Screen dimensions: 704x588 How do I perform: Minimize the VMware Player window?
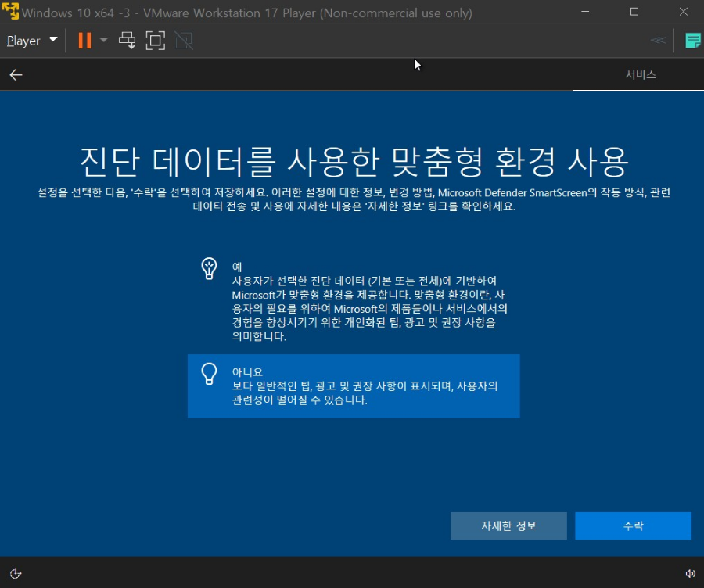585,12
